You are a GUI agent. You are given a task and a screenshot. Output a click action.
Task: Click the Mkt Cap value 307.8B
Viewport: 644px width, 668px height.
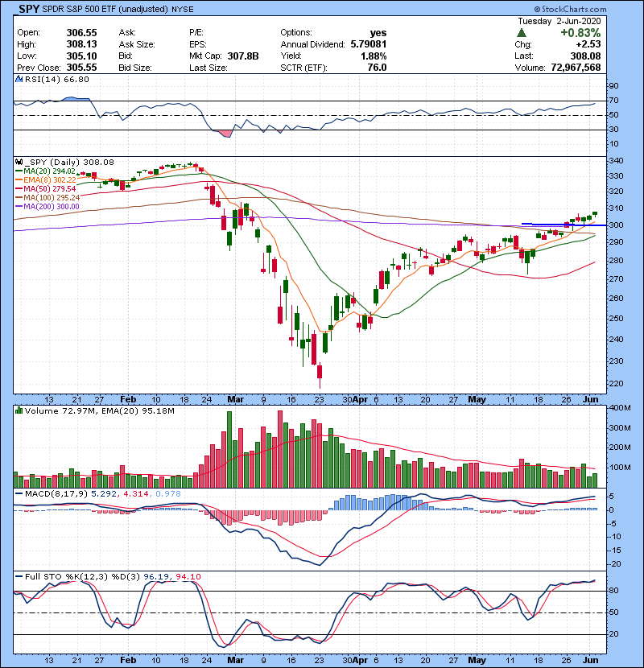(x=243, y=56)
